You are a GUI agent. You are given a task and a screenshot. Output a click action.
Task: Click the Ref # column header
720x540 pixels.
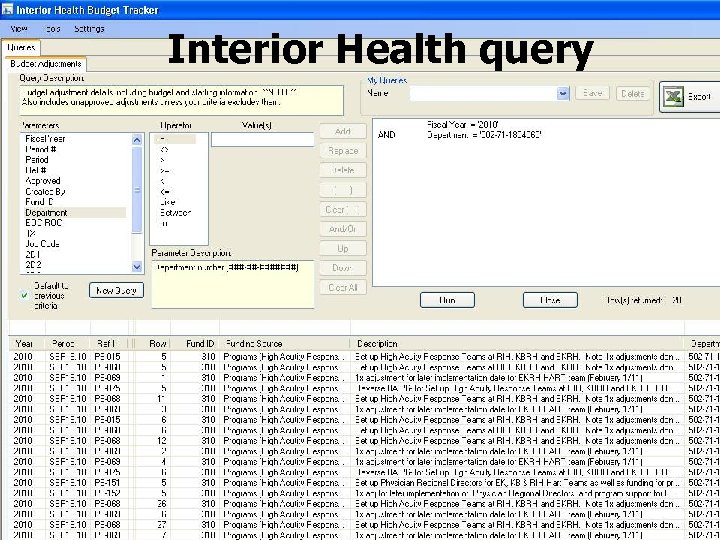(x=109, y=343)
